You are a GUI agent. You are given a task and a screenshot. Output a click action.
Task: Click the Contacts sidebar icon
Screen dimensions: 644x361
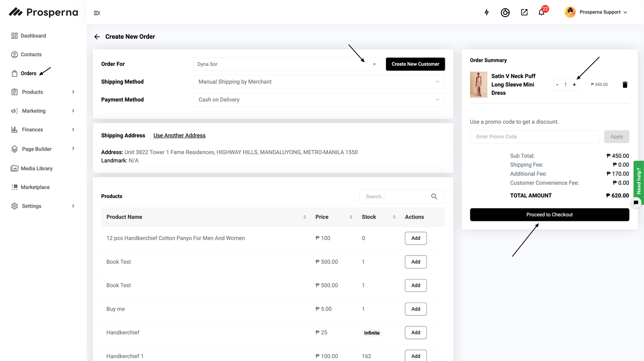(x=14, y=54)
